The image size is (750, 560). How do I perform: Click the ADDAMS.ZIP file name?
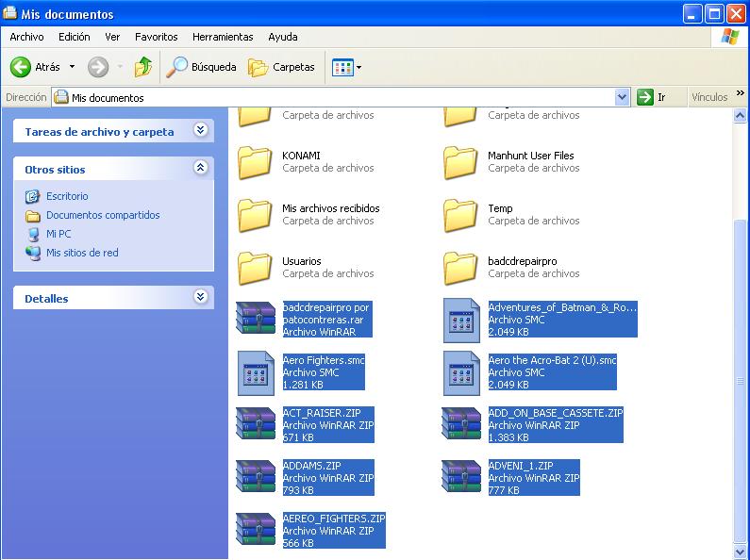click(x=312, y=466)
